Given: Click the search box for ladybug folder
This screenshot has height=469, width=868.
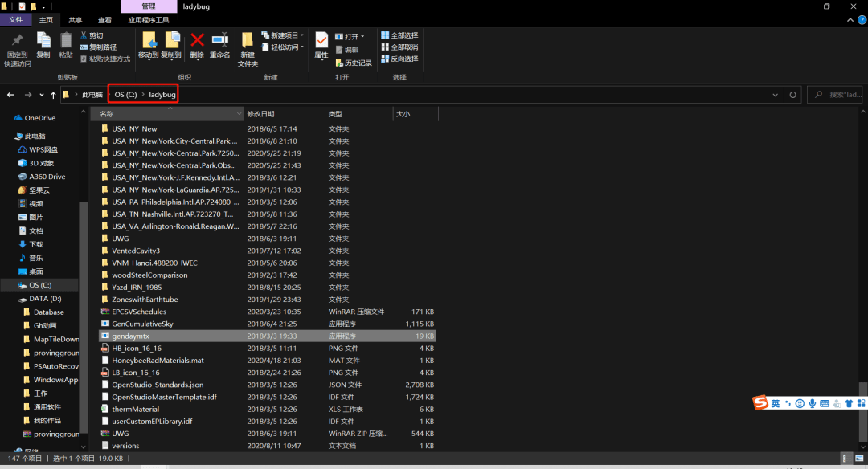Looking at the screenshot, I should pos(840,95).
